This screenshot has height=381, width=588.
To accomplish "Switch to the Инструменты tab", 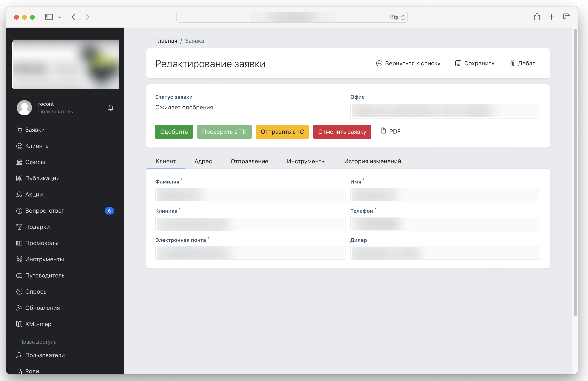I will click(x=306, y=162).
